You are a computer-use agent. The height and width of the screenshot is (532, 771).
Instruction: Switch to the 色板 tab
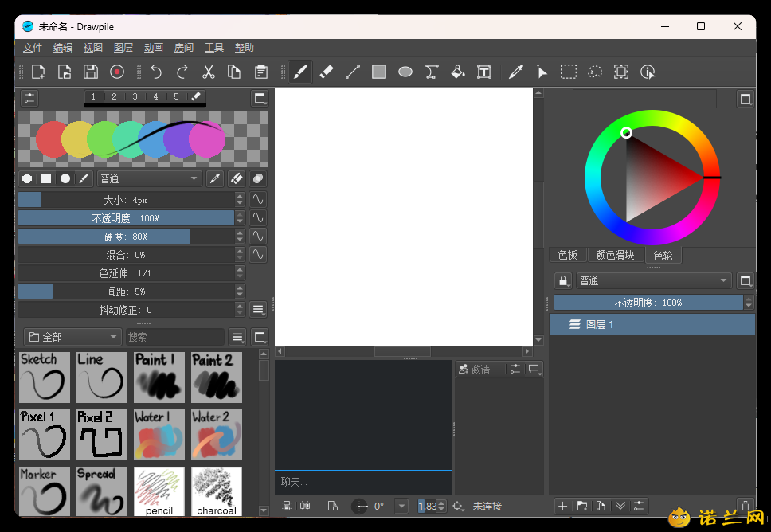[567, 255]
